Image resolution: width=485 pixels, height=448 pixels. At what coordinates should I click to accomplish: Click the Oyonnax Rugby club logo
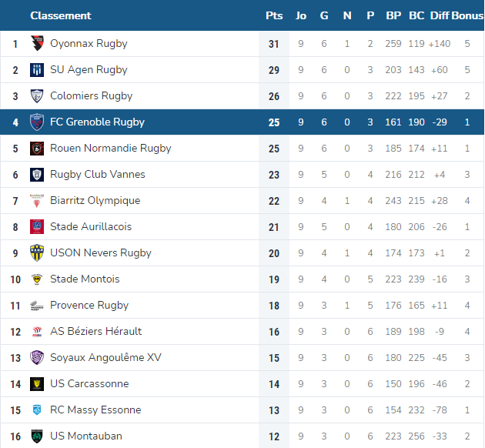tap(37, 43)
